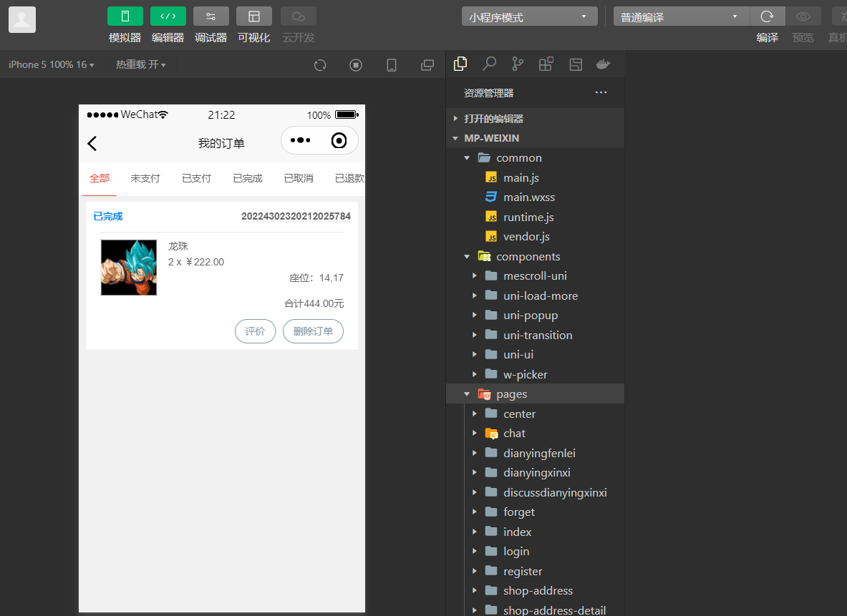Open the normal compile mode dropdown
This screenshot has height=616, width=847.
[681, 16]
